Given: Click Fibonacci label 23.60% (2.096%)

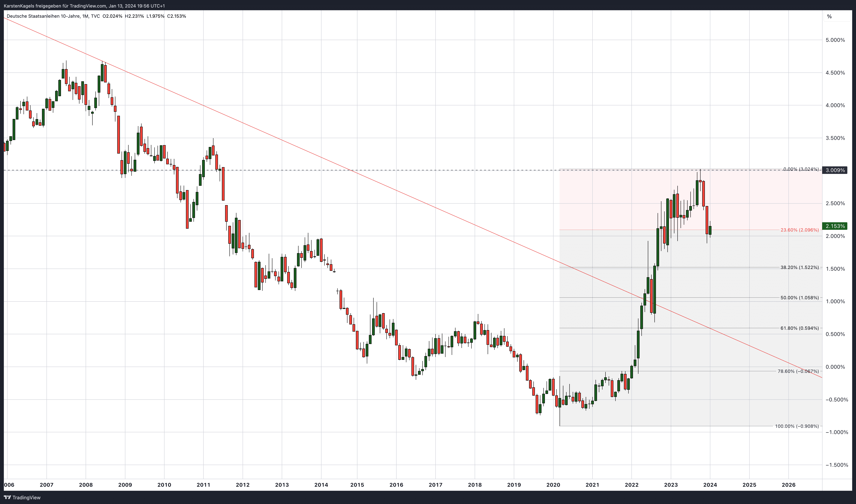Looking at the screenshot, I should (800, 230).
